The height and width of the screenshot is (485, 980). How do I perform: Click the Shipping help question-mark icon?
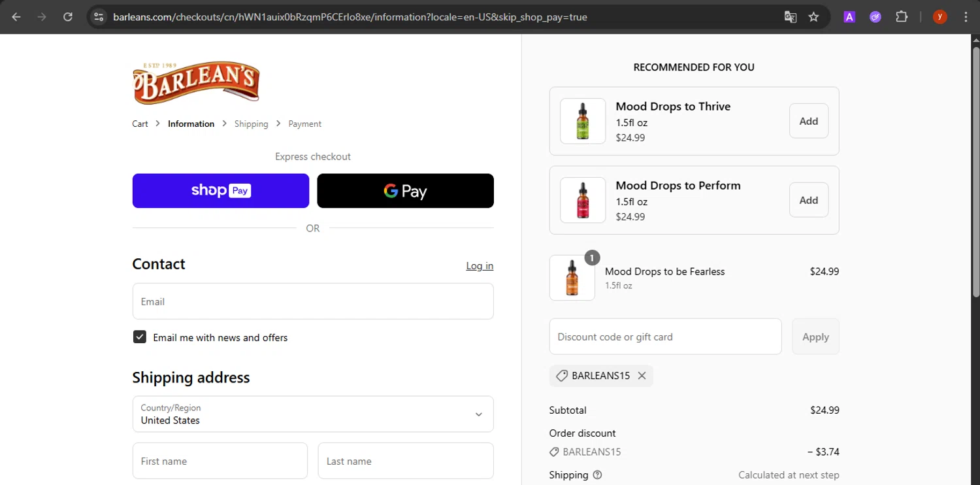coord(597,475)
